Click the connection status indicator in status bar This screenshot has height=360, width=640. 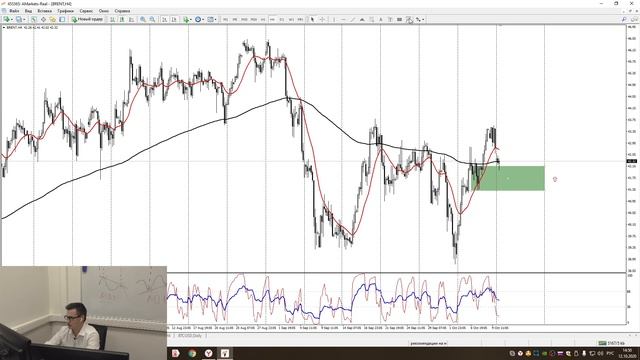[x=611, y=343]
